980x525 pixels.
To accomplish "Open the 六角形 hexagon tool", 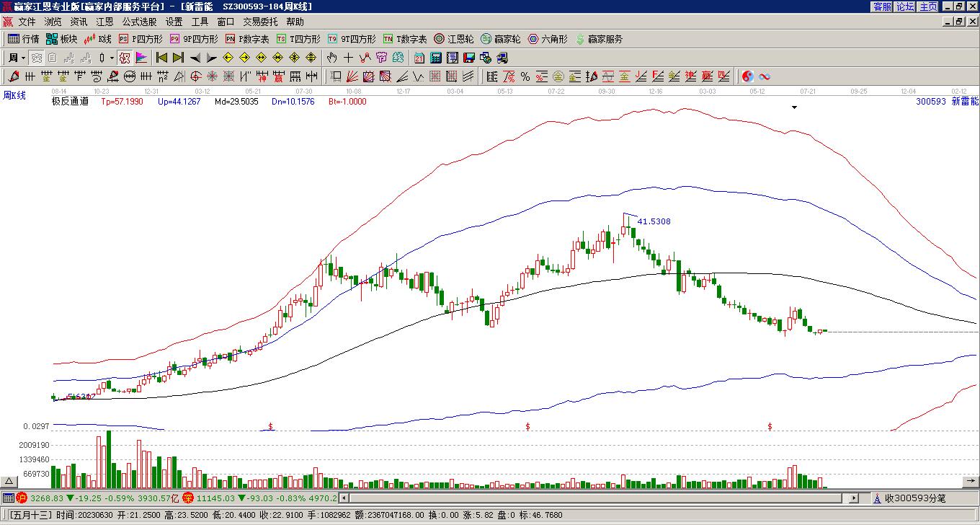I will tap(548, 39).
